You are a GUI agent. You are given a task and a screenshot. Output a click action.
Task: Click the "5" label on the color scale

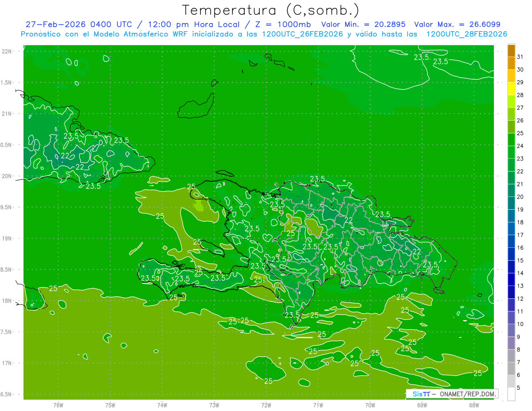coord(519,388)
